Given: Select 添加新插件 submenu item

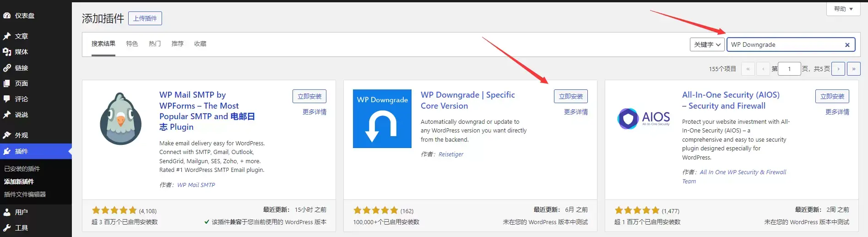Looking at the screenshot, I should (x=19, y=182).
